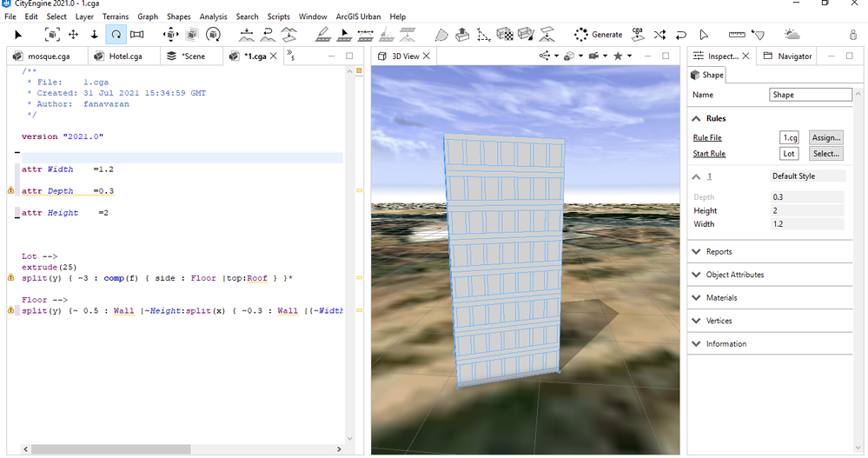This screenshot has width=868, height=458.
Task: Click the Texture shapes checkerboard tool
Action: 505,35
